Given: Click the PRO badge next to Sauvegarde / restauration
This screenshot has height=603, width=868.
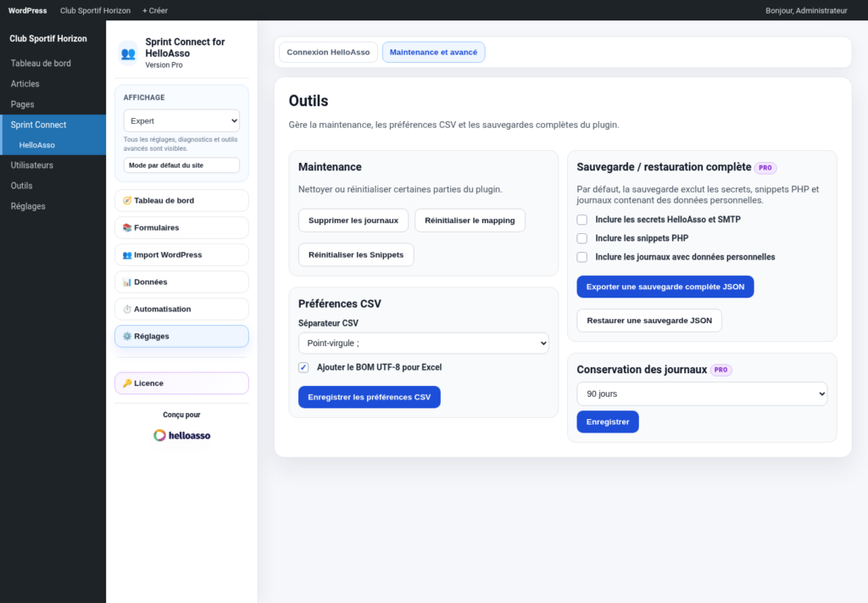Looking at the screenshot, I should pos(765,168).
